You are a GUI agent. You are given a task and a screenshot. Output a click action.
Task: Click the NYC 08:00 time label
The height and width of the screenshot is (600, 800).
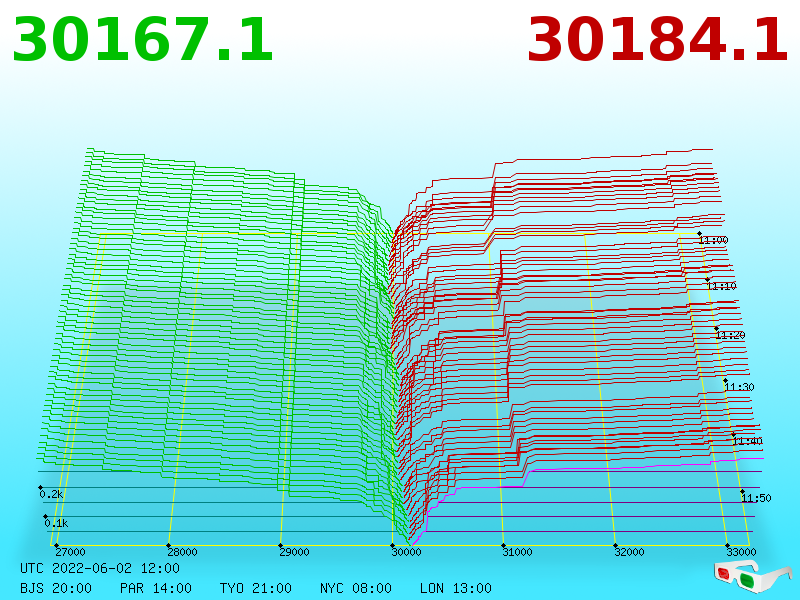(x=356, y=588)
